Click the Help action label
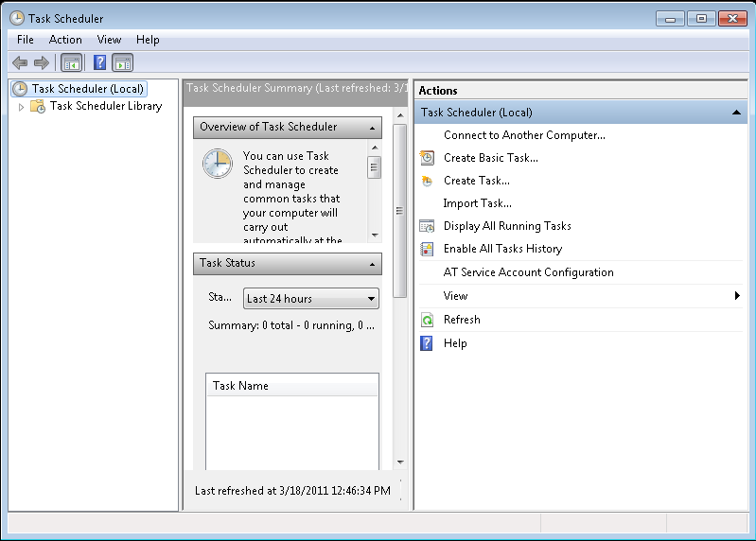The width and height of the screenshot is (756, 541). (x=455, y=343)
